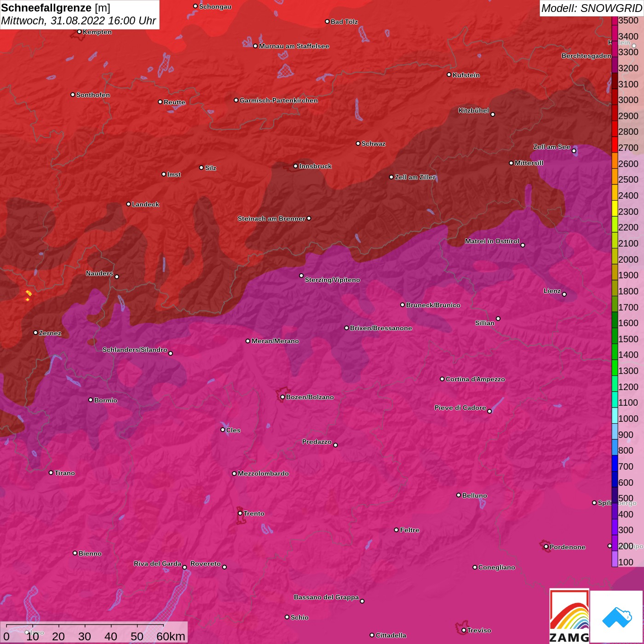
Task: Click the Nauders marker dot
Action: point(117,277)
